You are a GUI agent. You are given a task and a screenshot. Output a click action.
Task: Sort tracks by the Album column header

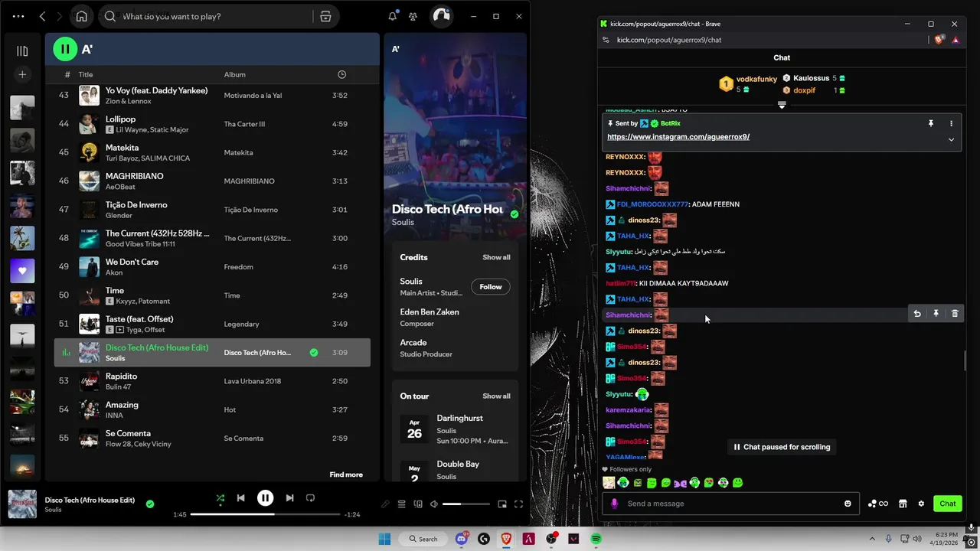[x=235, y=74]
